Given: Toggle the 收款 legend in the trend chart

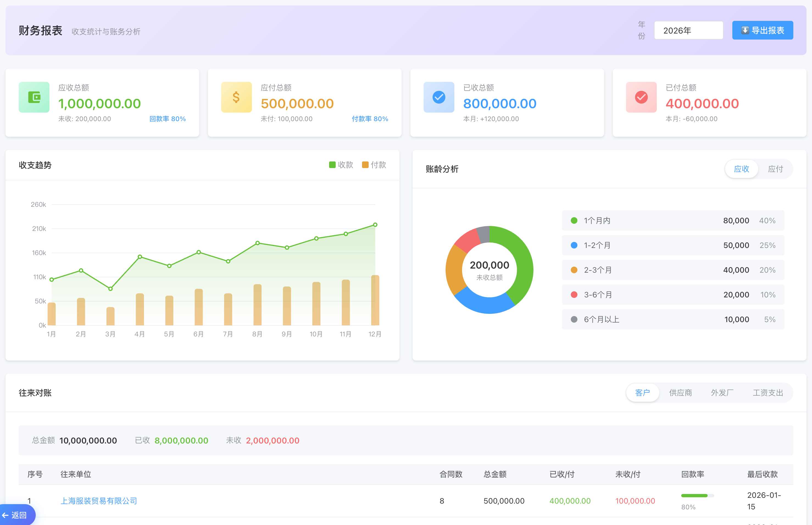Looking at the screenshot, I should click(x=341, y=165).
